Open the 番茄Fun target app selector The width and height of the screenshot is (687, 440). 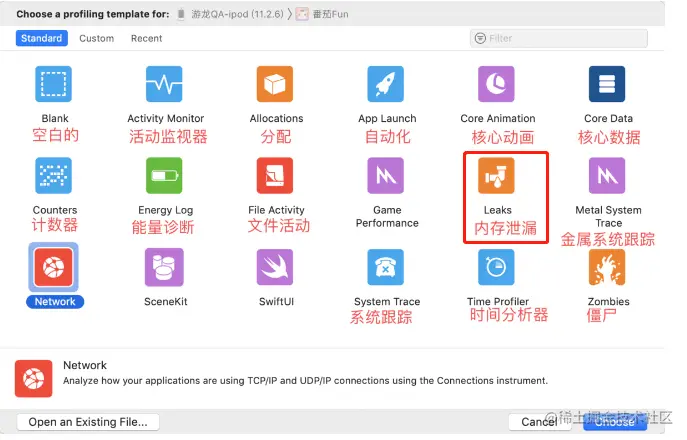click(x=330, y=14)
